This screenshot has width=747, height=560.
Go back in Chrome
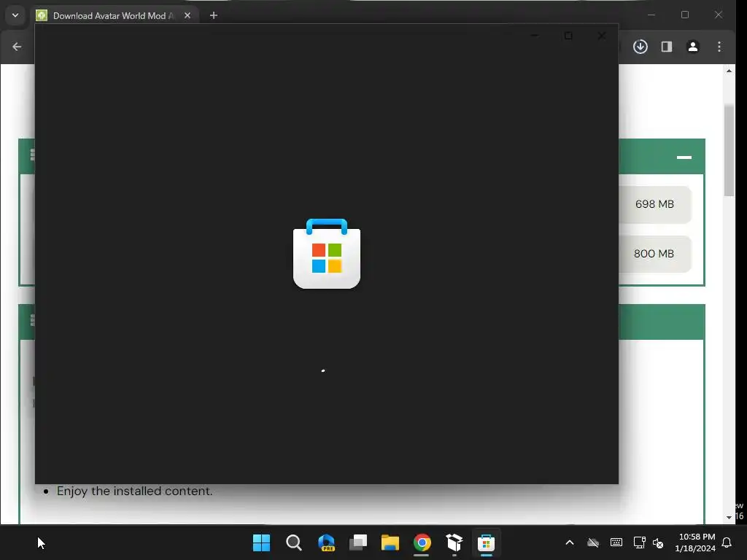[x=18, y=47]
